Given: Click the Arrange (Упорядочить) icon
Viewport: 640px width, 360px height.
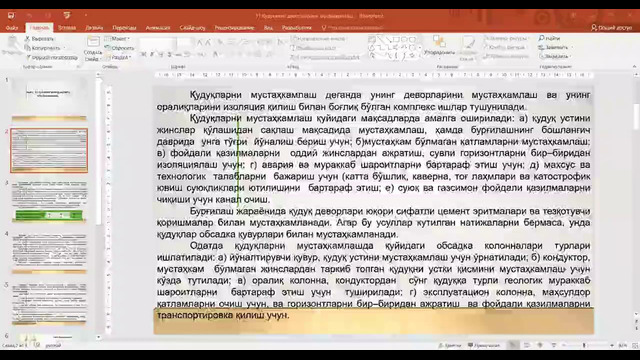Looking at the screenshot, I should (439, 42).
